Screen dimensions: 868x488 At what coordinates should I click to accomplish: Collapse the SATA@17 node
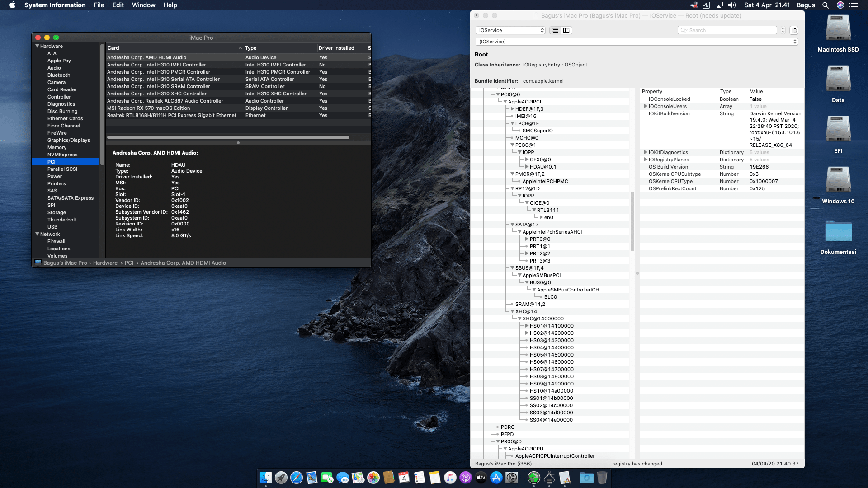pyautogui.click(x=512, y=225)
